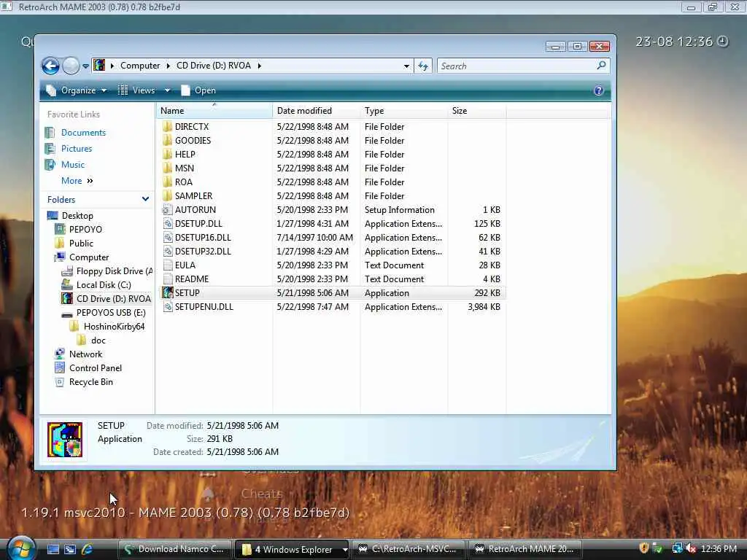The image size is (747, 560).
Task: Sort by the Name column header
Action: 214,111
